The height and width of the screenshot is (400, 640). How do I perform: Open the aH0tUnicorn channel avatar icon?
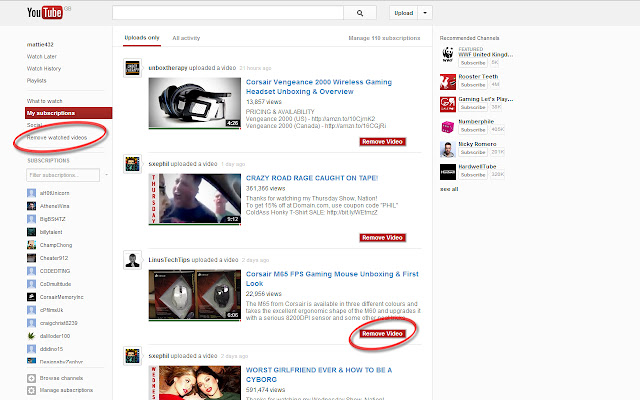click(31, 193)
